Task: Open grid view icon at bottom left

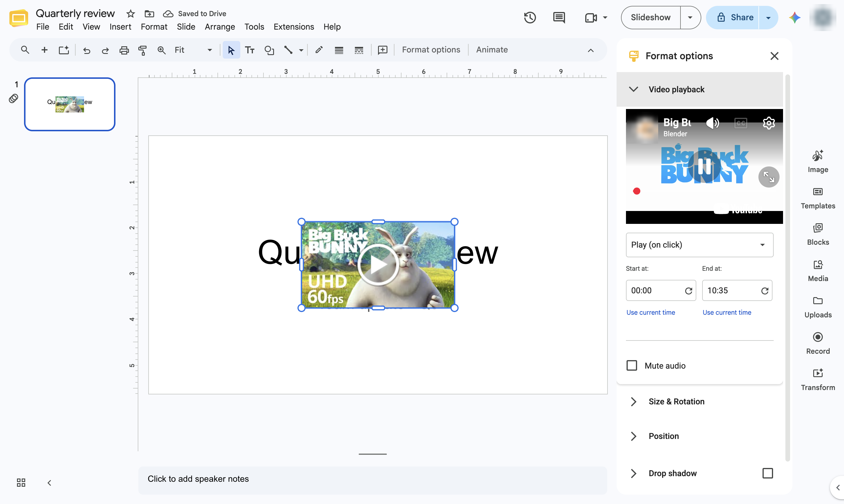Action: tap(21, 483)
